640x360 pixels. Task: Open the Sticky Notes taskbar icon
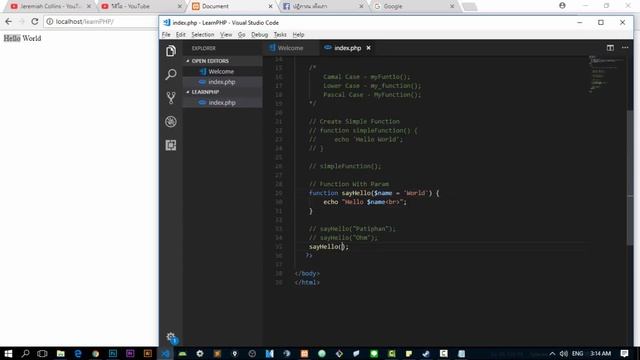409,353
